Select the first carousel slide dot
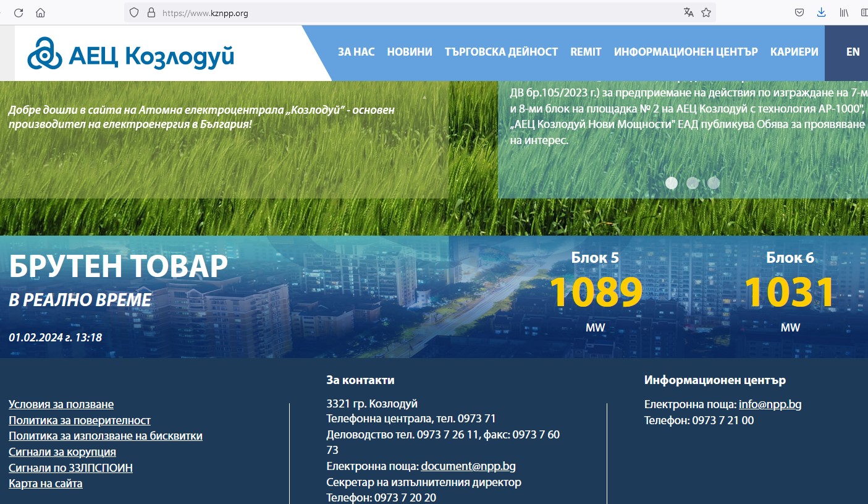 (672, 183)
